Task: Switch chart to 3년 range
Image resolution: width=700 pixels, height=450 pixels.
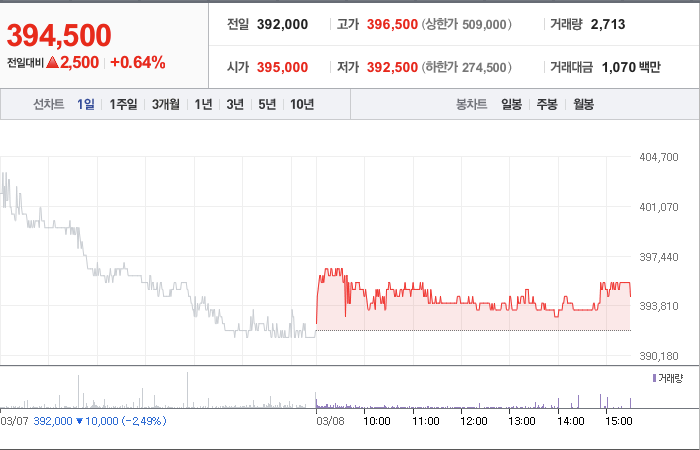Action: click(235, 104)
